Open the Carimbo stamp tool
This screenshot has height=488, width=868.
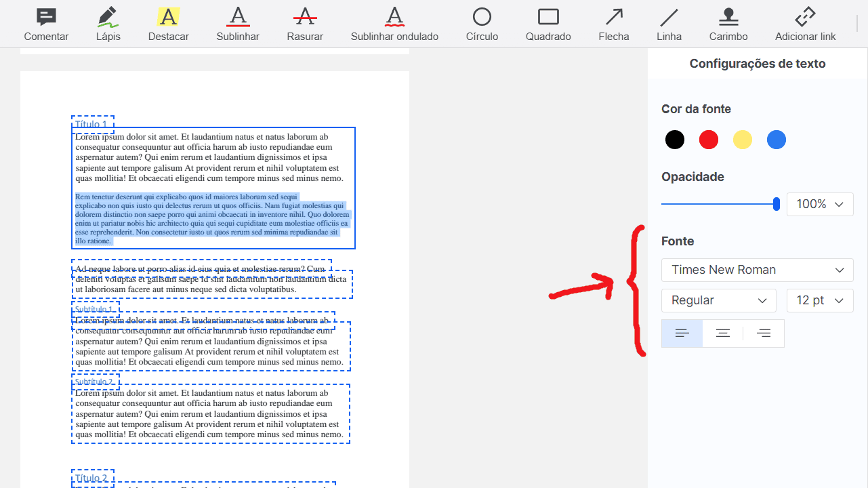(728, 24)
